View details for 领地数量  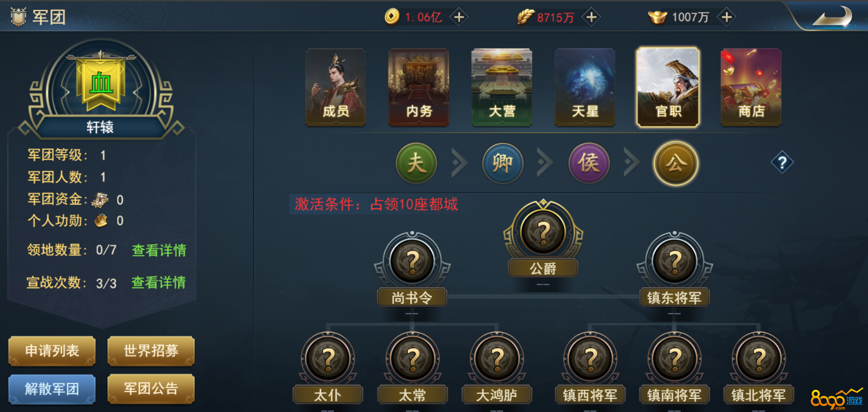click(x=159, y=250)
